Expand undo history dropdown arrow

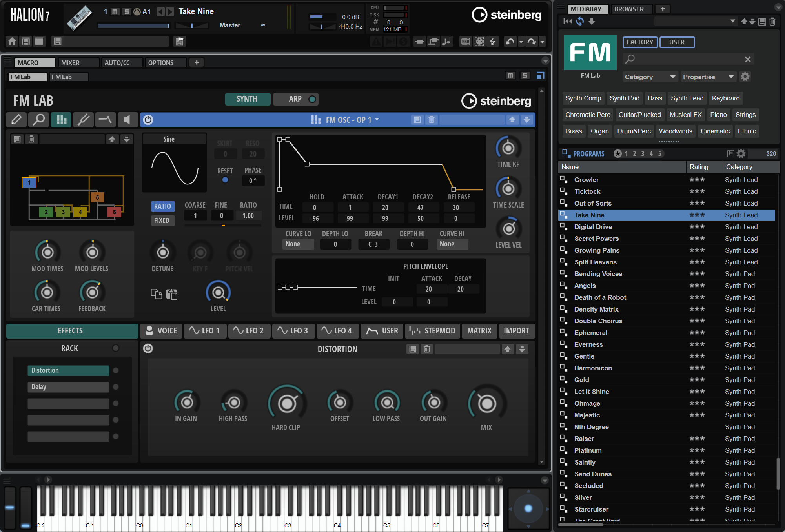click(x=521, y=42)
